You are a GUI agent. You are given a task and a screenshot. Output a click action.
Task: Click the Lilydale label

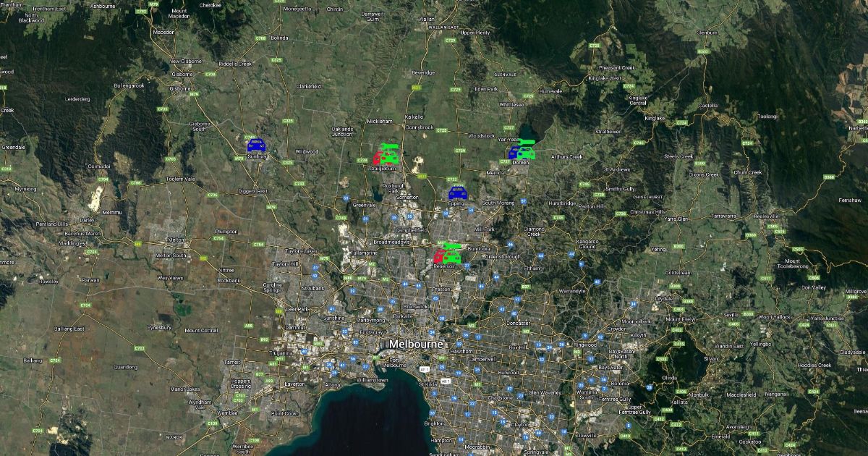[663, 299]
